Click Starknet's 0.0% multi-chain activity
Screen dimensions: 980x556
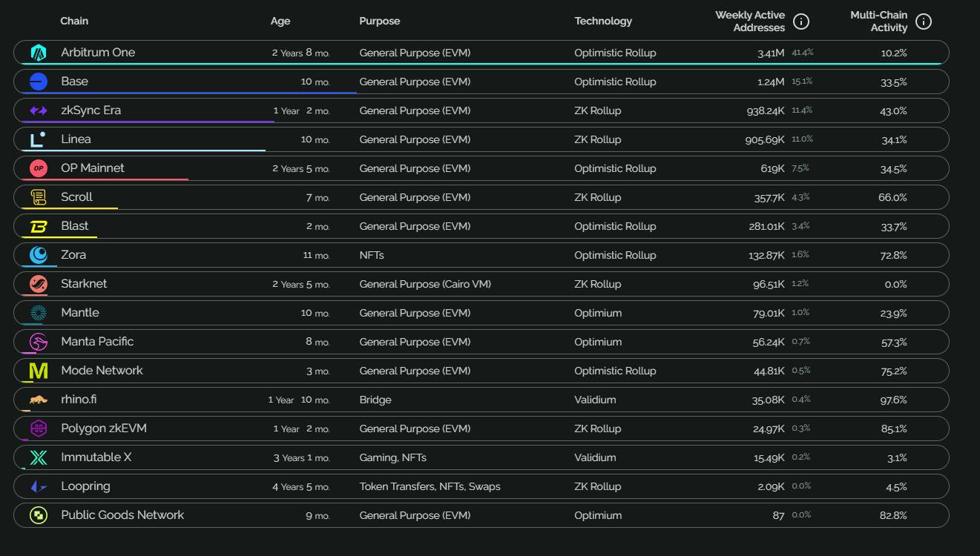(x=895, y=284)
